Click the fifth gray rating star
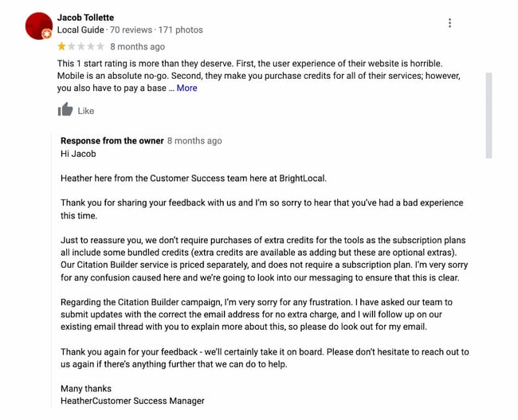518x420 pixels. [x=100, y=47]
